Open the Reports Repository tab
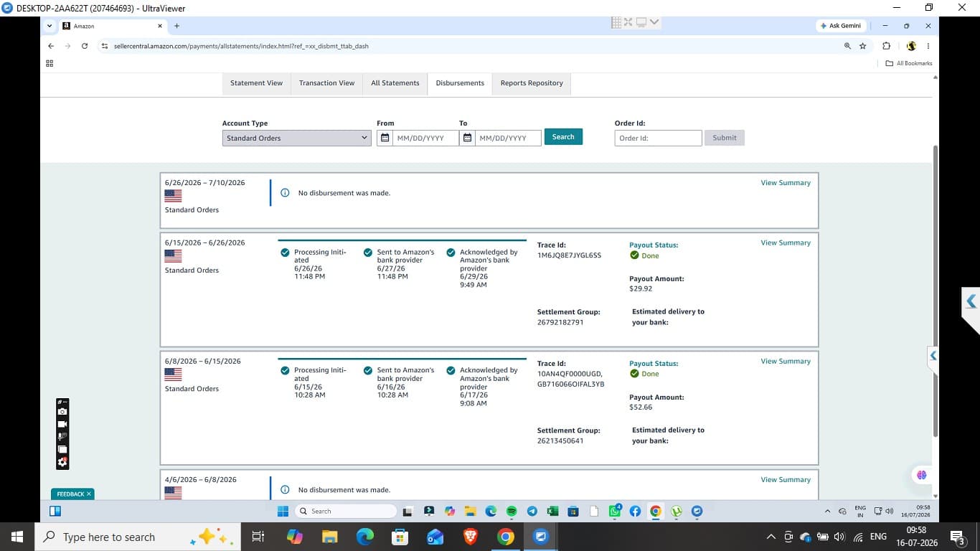Image resolution: width=980 pixels, height=551 pixels. (x=532, y=83)
